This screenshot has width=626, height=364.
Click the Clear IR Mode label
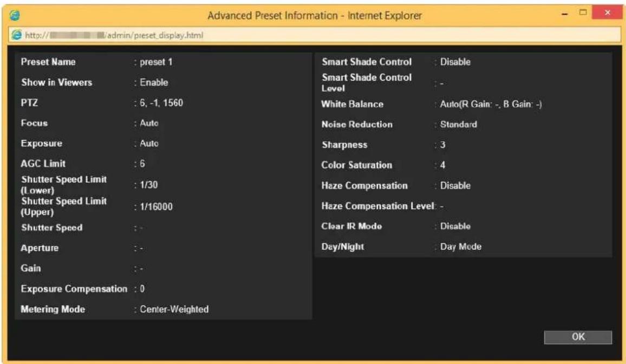352,227
